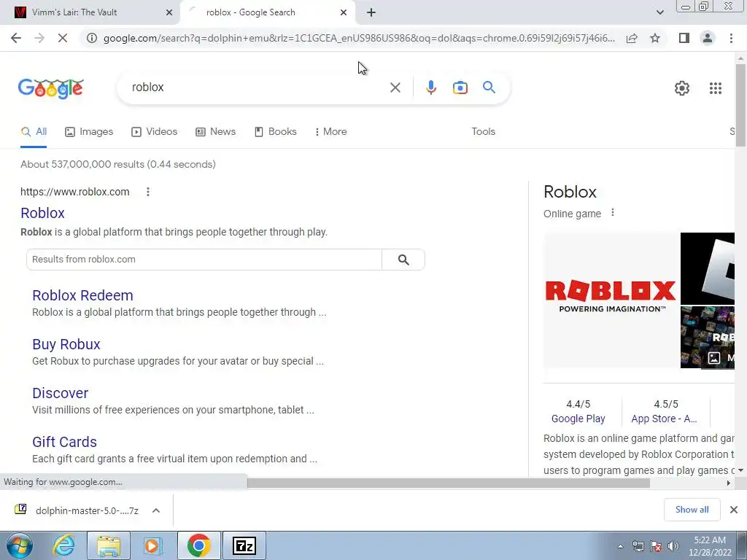
Task: Submit search with the magnifier icon
Action: point(489,87)
